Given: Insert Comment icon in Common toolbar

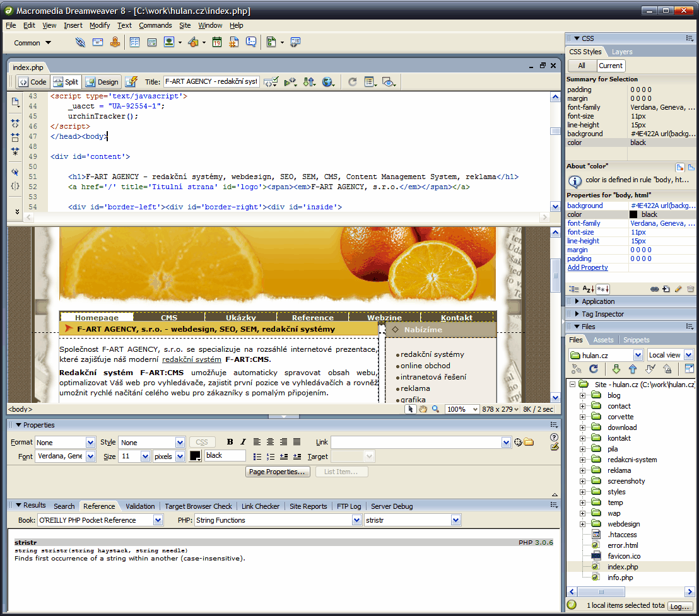Looking at the screenshot, I should (x=252, y=42).
